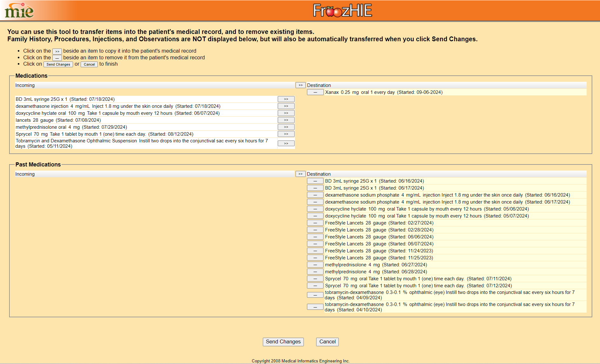Screen dimensions: 600x364
Task: Copy all incoming Past Medications
Action: tap(300, 174)
